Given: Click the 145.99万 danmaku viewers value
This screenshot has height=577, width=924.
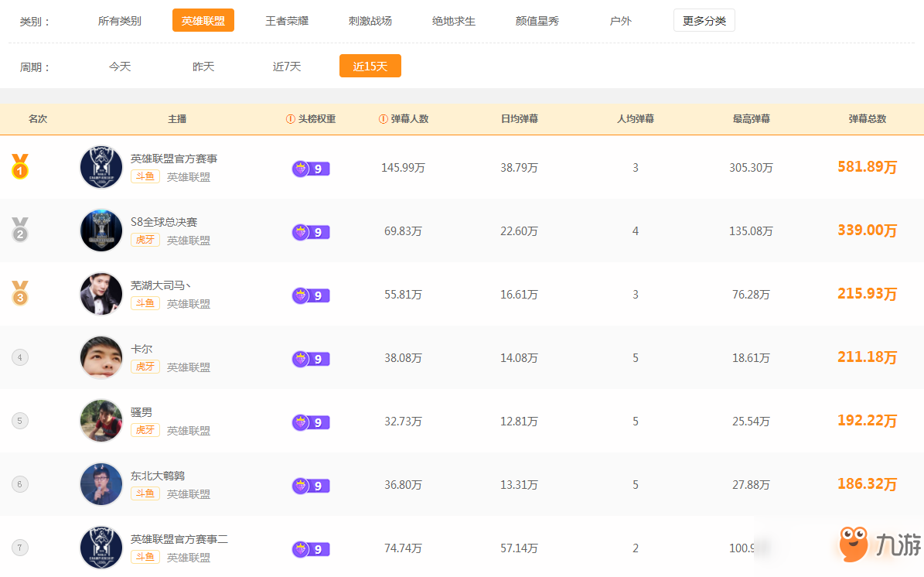Looking at the screenshot, I should tap(403, 168).
